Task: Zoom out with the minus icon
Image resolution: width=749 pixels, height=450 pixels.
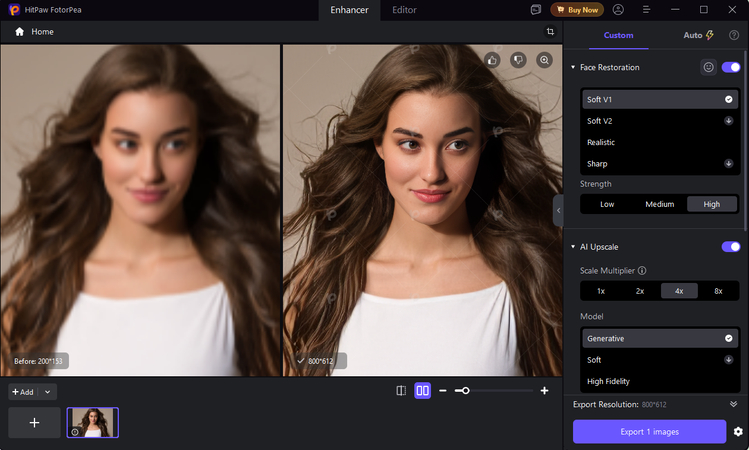Action: (x=443, y=391)
